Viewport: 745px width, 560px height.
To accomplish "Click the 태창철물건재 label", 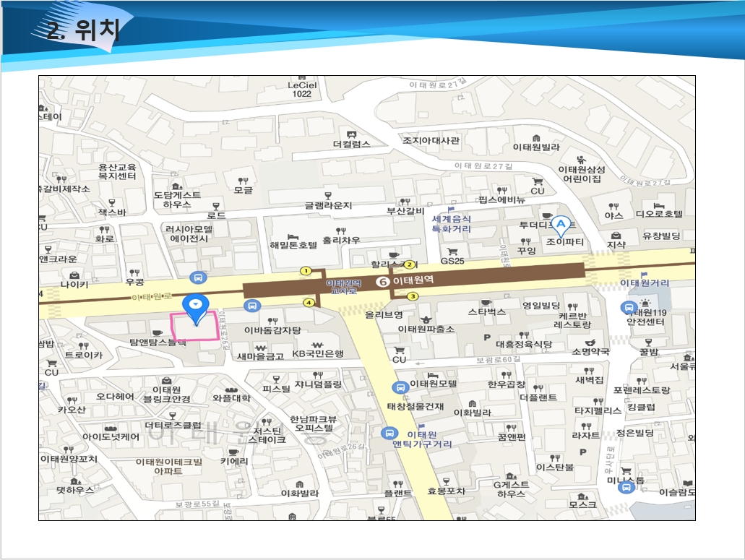I will [415, 407].
